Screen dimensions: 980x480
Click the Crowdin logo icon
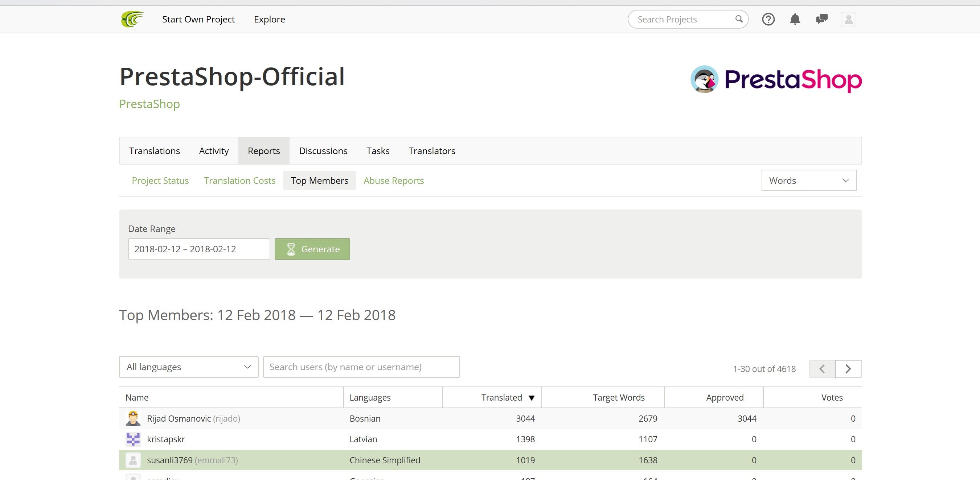(x=132, y=19)
